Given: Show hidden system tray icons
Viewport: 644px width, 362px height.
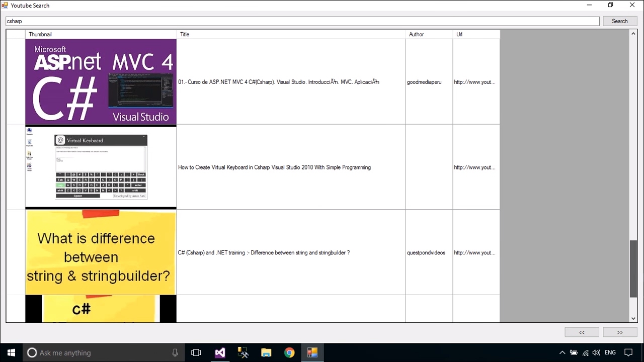Looking at the screenshot, I should (562, 352).
